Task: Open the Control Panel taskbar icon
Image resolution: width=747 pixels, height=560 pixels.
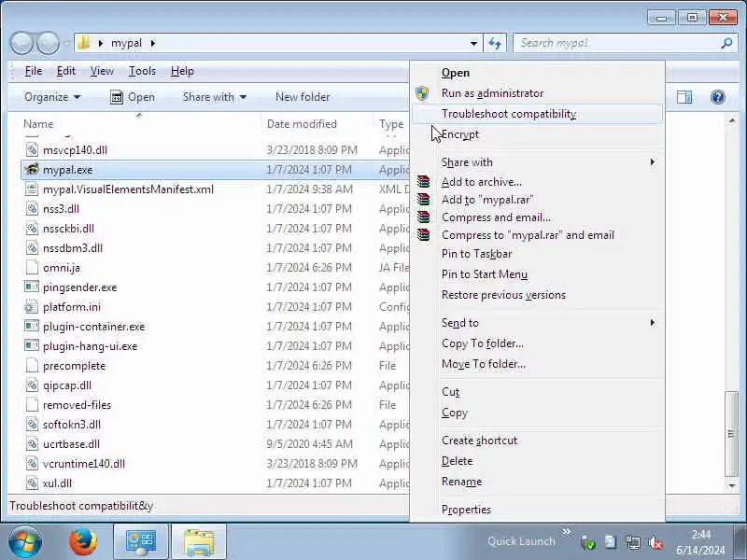Action: point(141,542)
